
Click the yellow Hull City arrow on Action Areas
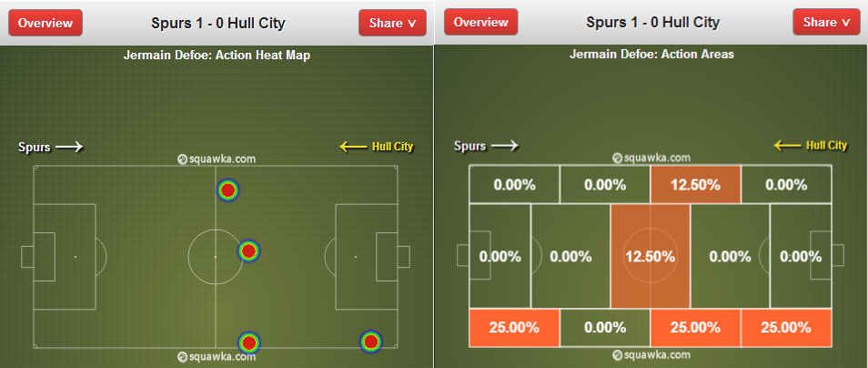tap(787, 146)
